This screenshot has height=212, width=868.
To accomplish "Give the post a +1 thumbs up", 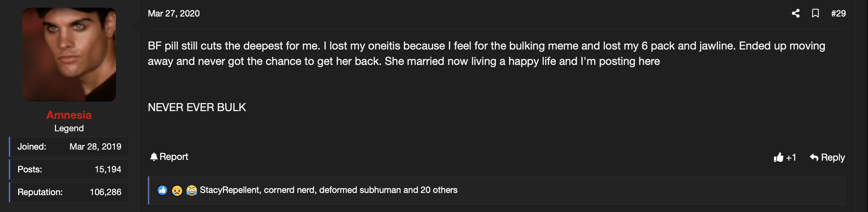I will [785, 158].
